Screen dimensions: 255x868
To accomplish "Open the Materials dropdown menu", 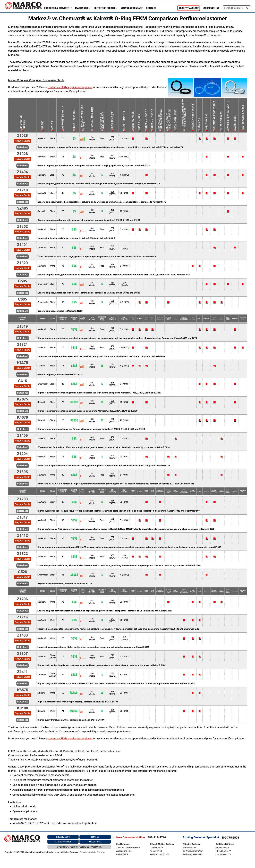I will click(82, 8).
